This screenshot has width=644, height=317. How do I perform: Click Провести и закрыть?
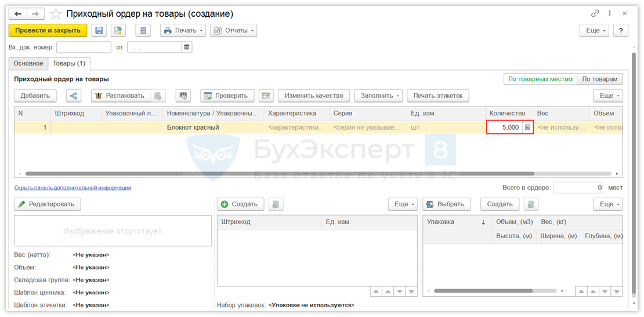tap(48, 30)
